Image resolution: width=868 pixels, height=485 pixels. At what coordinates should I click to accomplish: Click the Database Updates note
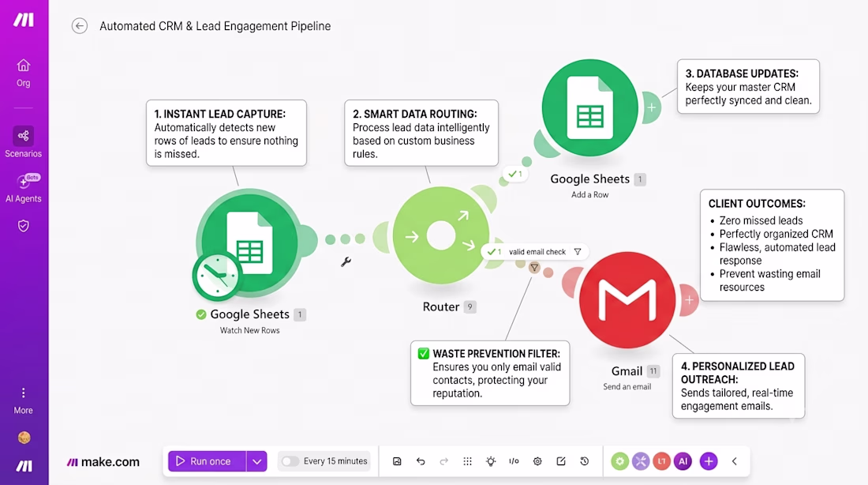748,86
